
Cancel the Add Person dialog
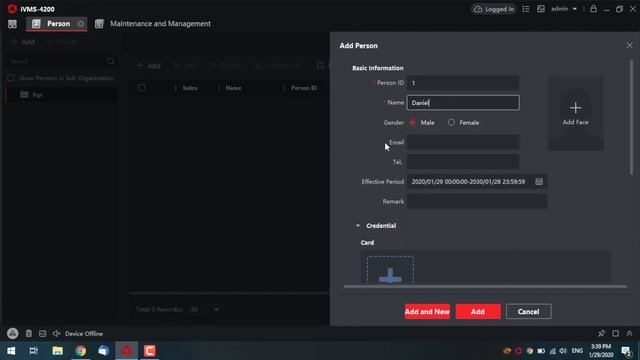pos(529,311)
